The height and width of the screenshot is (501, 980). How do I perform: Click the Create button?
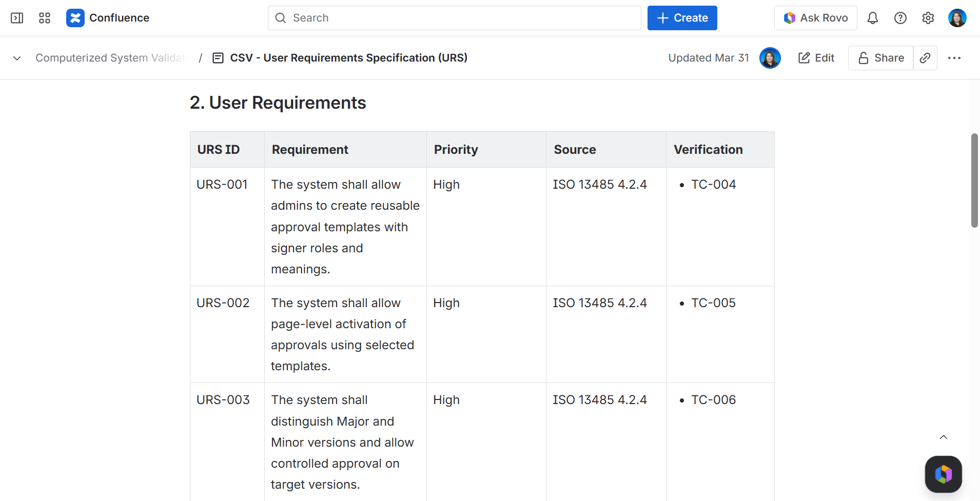point(682,18)
